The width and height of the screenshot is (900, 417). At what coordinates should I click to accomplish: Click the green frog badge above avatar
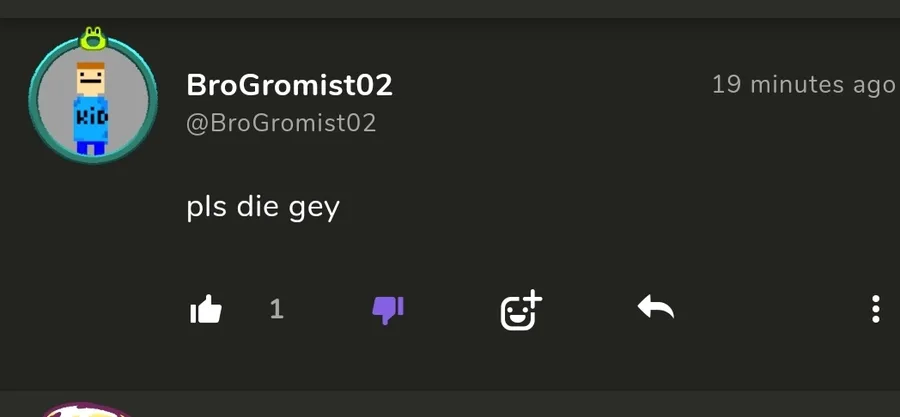click(x=92, y=38)
